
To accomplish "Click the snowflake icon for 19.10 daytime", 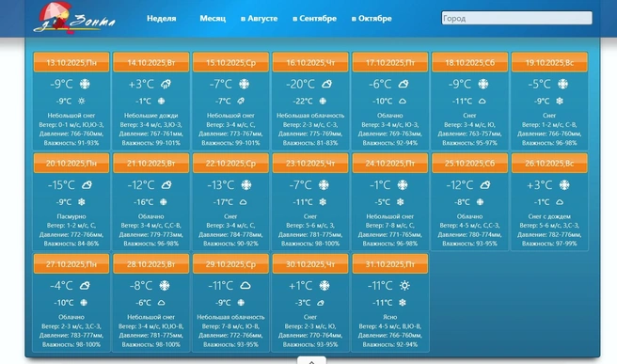I will pos(563,84).
